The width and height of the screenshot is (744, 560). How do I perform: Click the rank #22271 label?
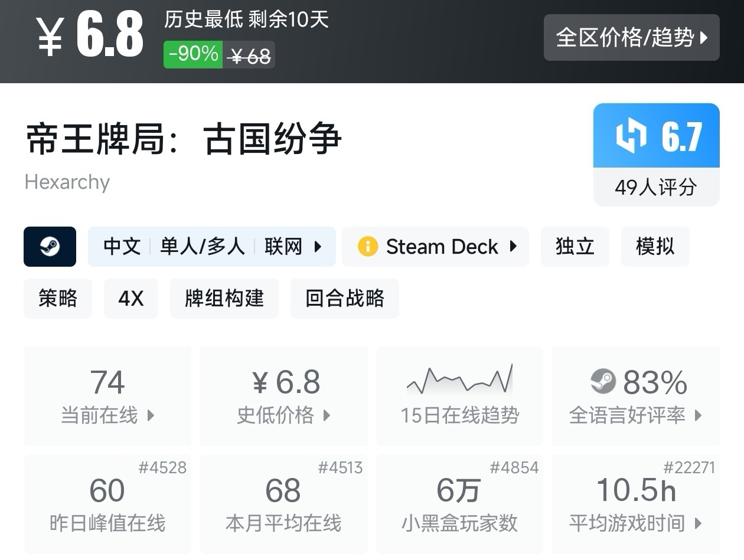[689, 468]
